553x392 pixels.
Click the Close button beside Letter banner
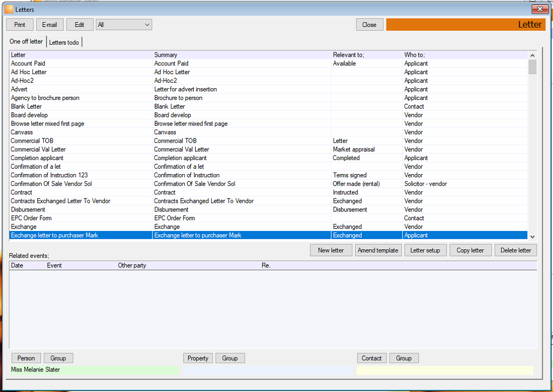tap(369, 25)
